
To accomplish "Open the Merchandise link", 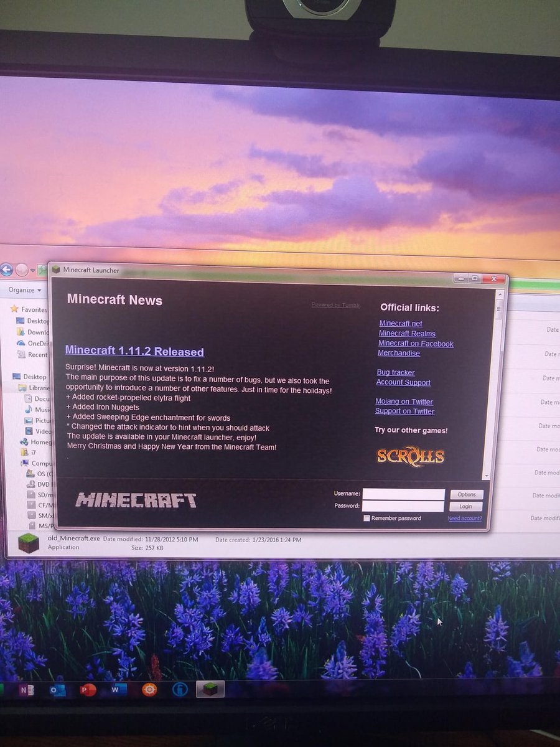I will 399,353.
